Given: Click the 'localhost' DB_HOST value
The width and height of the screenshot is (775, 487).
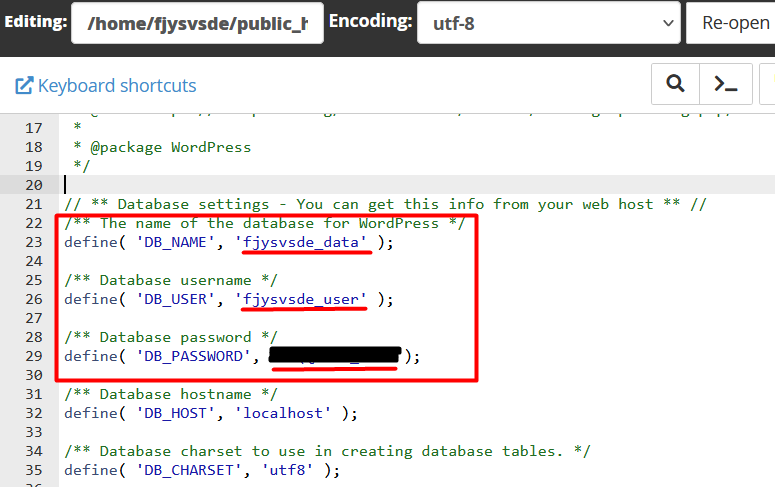Looking at the screenshot, I should 292,413.
